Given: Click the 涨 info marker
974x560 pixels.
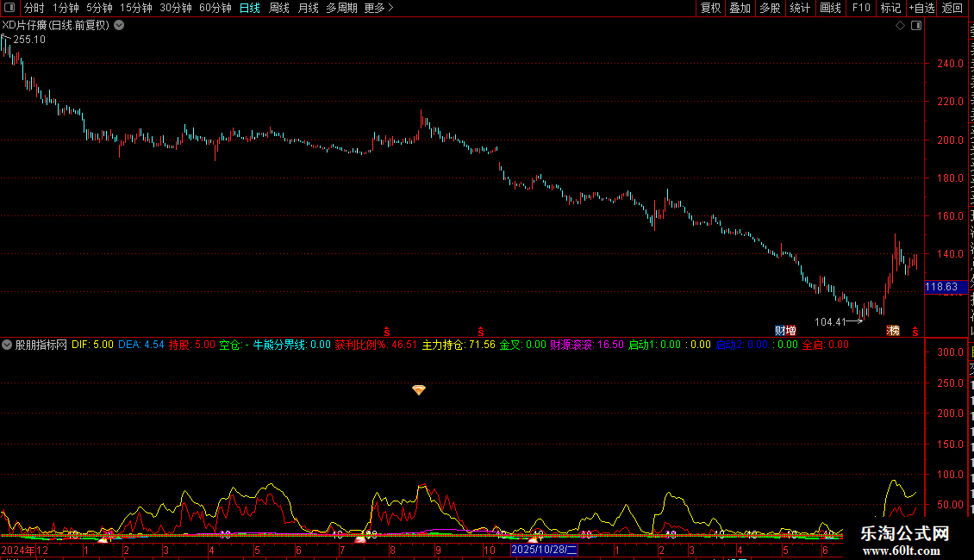Looking at the screenshot, I should click(x=893, y=331).
